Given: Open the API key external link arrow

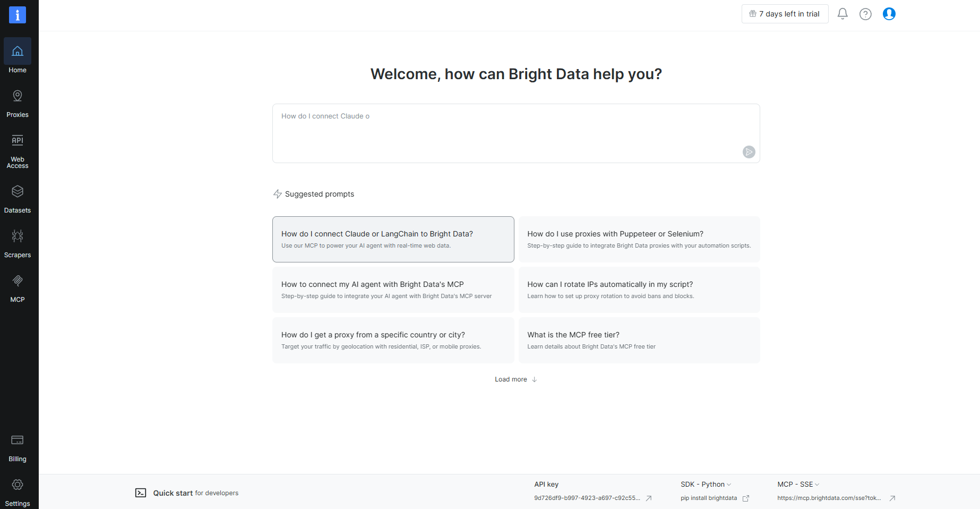Looking at the screenshot, I should pyautogui.click(x=649, y=498).
